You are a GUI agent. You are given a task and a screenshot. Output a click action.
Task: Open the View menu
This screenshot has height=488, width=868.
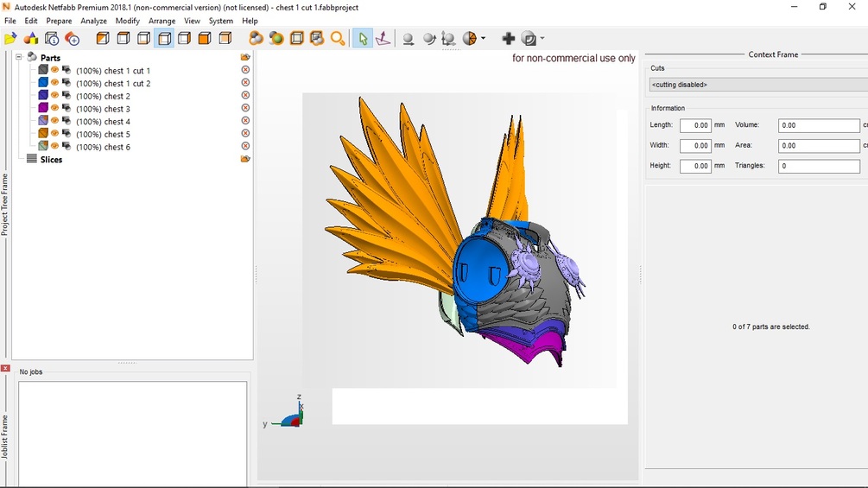pyautogui.click(x=192, y=21)
